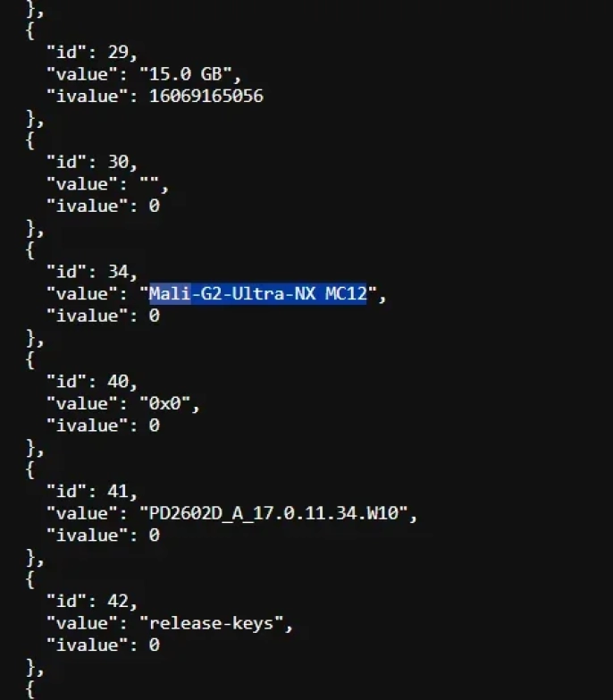Click the opening brace before id 42

tap(30, 580)
